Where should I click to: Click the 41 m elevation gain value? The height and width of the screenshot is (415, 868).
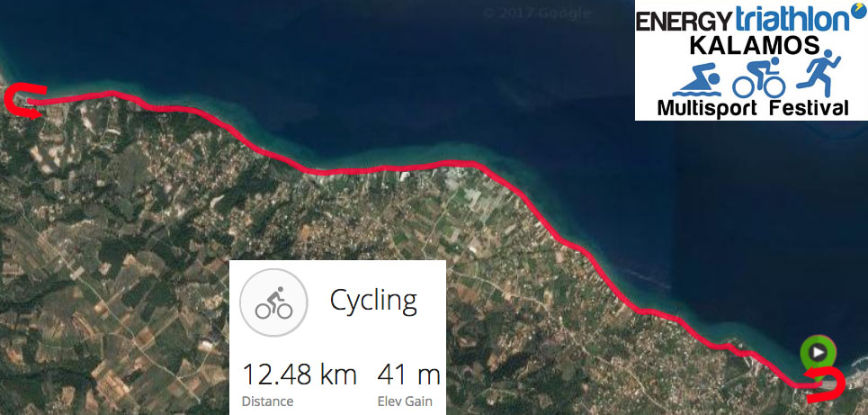point(409,374)
